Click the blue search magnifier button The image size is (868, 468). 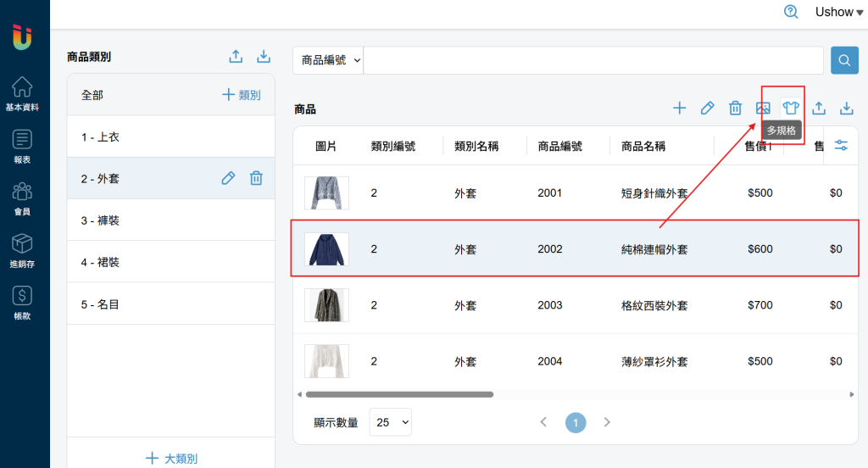844,60
